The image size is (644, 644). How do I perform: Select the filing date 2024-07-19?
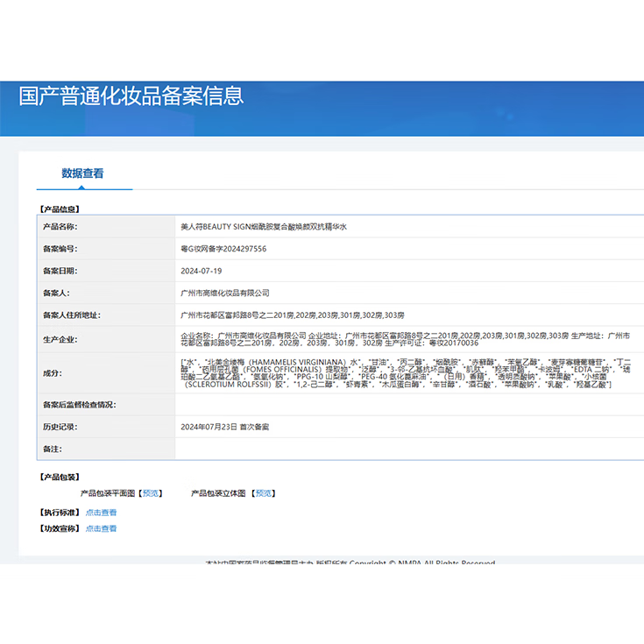(202, 271)
